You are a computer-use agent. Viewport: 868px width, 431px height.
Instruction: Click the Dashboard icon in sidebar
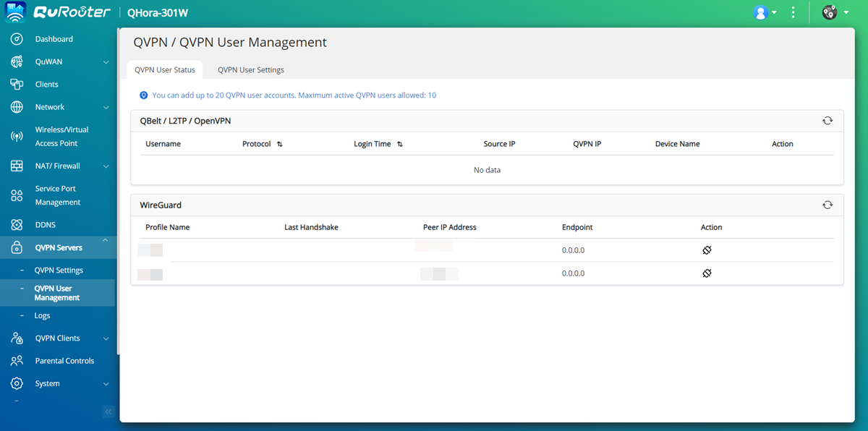click(x=17, y=39)
